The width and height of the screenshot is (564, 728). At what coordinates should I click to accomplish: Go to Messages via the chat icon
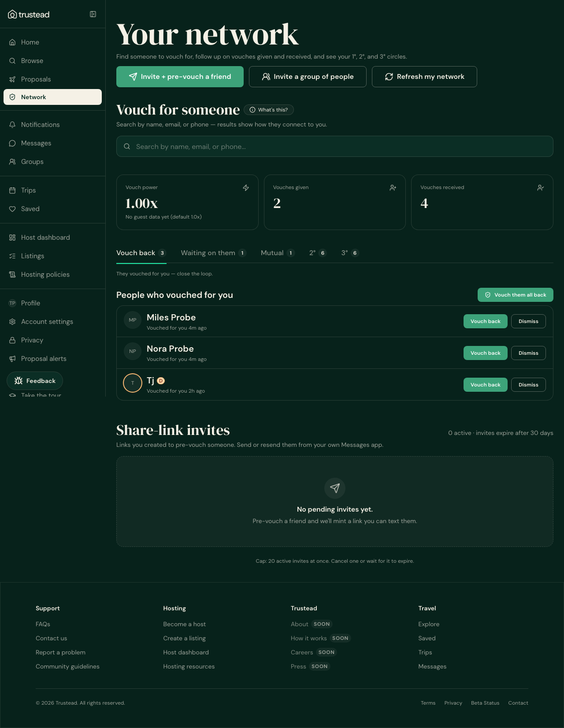(x=12, y=143)
